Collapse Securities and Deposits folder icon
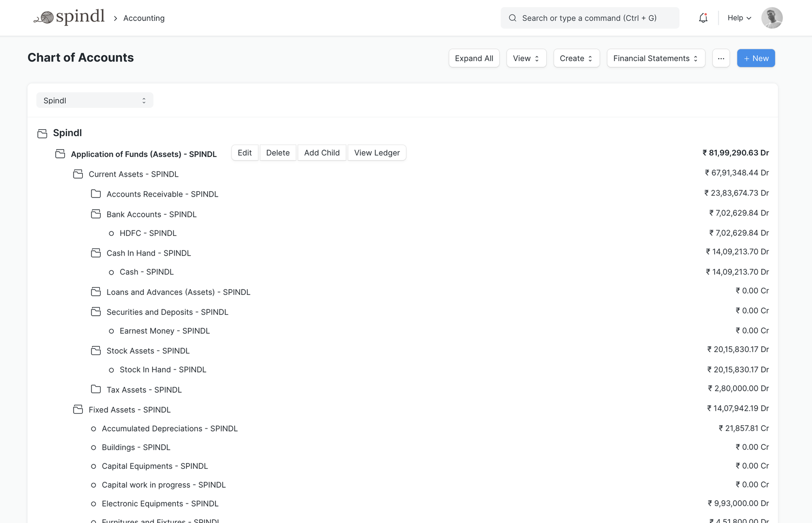This screenshot has width=812, height=523. (96, 311)
